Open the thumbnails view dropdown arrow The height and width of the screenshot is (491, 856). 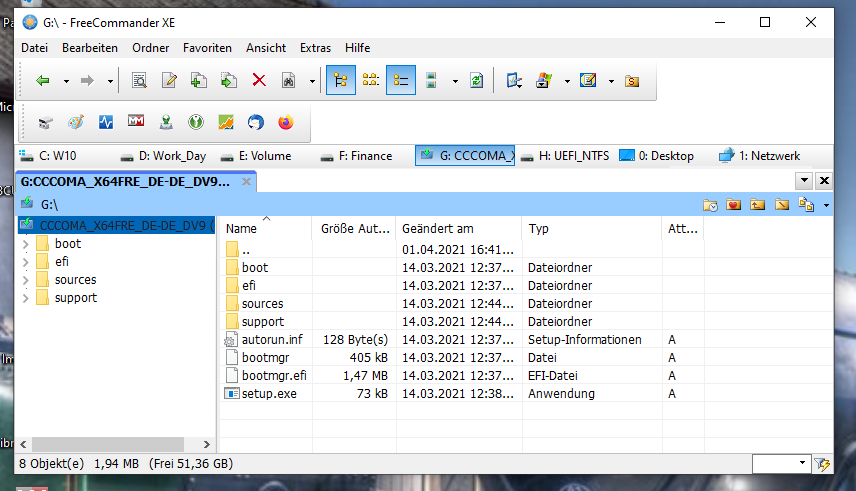click(455, 81)
